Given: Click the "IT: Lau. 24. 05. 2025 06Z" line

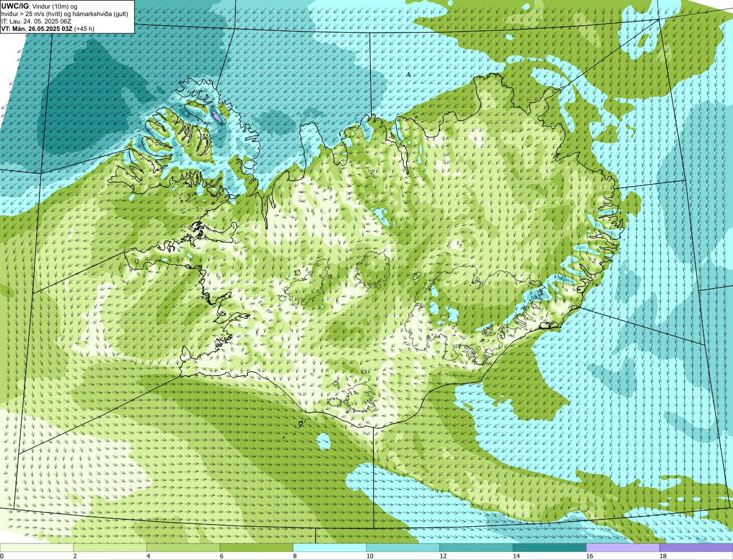Looking at the screenshot, I should click(36, 21).
